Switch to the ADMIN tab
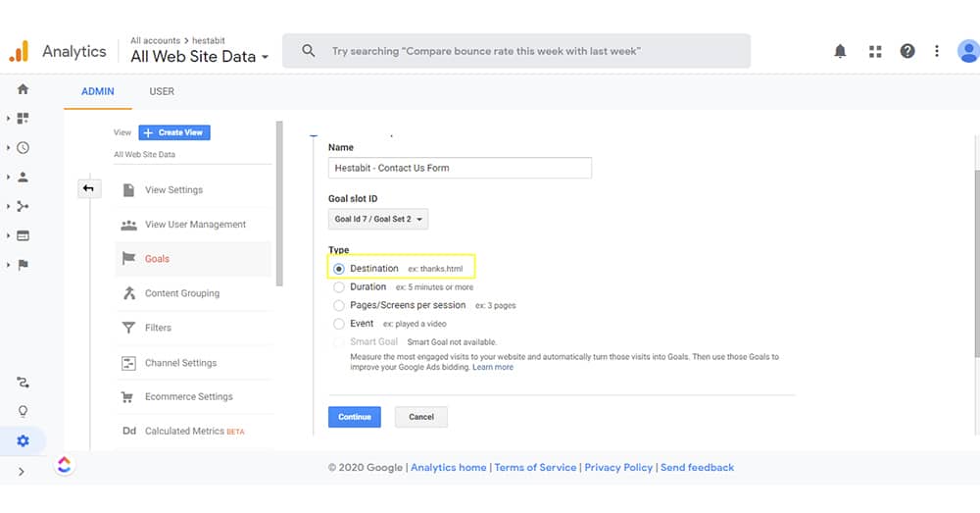This screenshot has height=513, width=980. 97,91
